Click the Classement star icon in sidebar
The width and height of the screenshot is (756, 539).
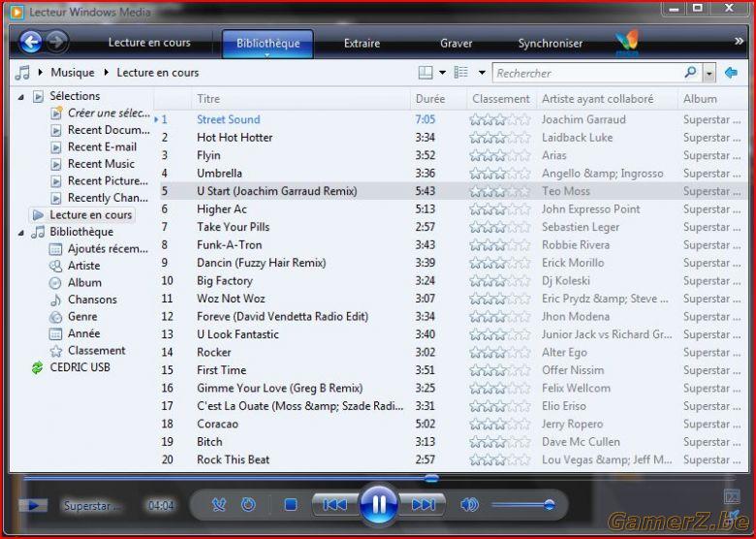tap(56, 351)
